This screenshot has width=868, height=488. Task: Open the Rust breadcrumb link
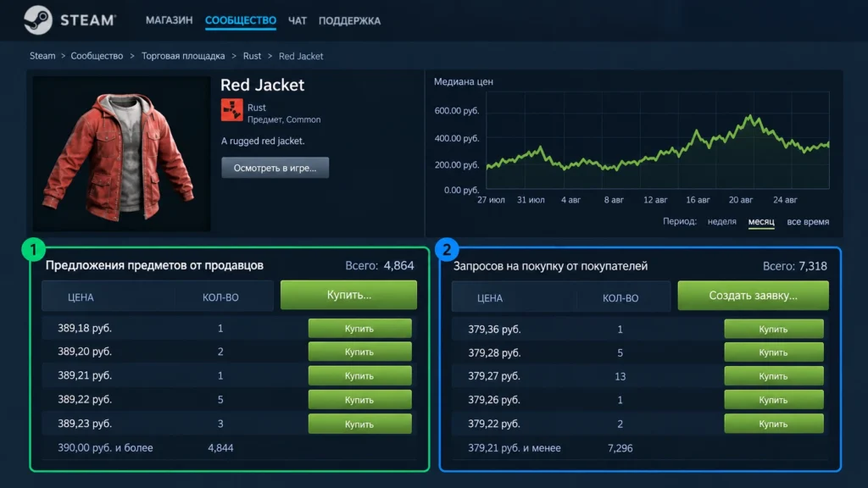pyautogui.click(x=252, y=56)
